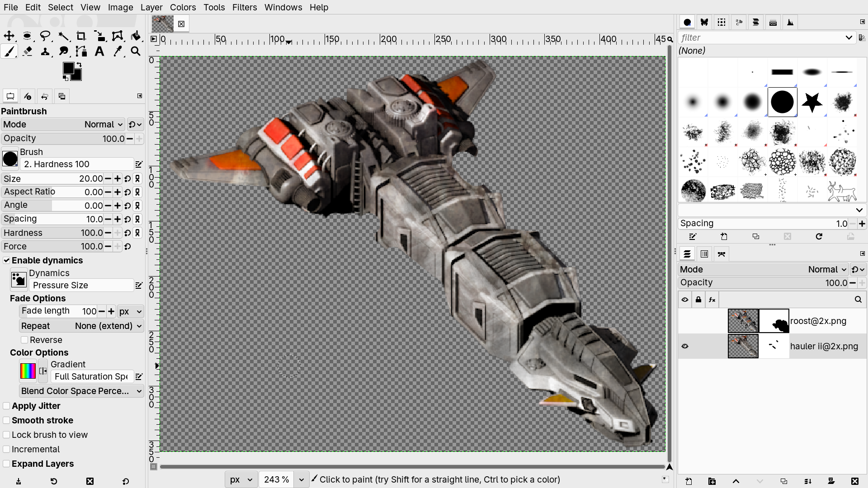Hide the hauler ii@2x.png layer
Screen dimensions: 868x488
(685, 346)
